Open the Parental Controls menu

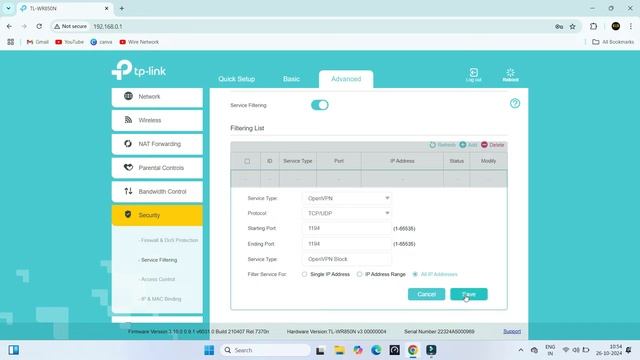pos(157,168)
